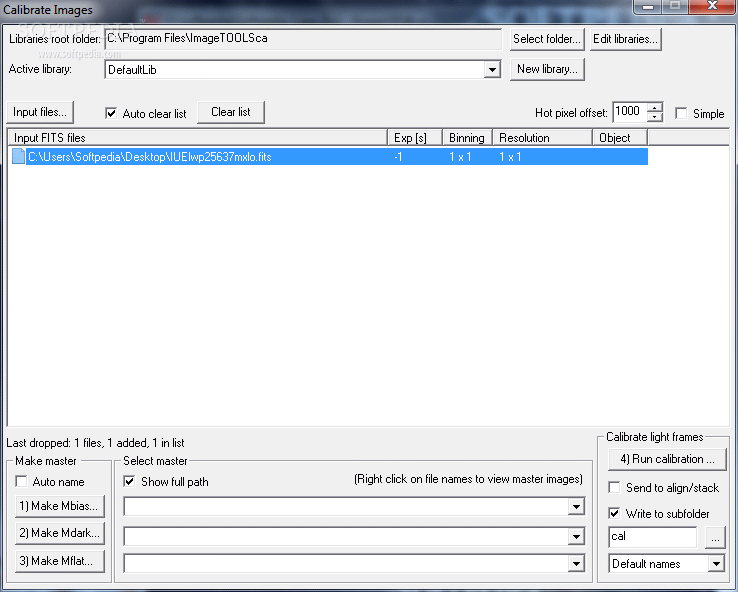Click the Hot pixel offset value field
Screen dimensions: 738x592
[x=630, y=112]
